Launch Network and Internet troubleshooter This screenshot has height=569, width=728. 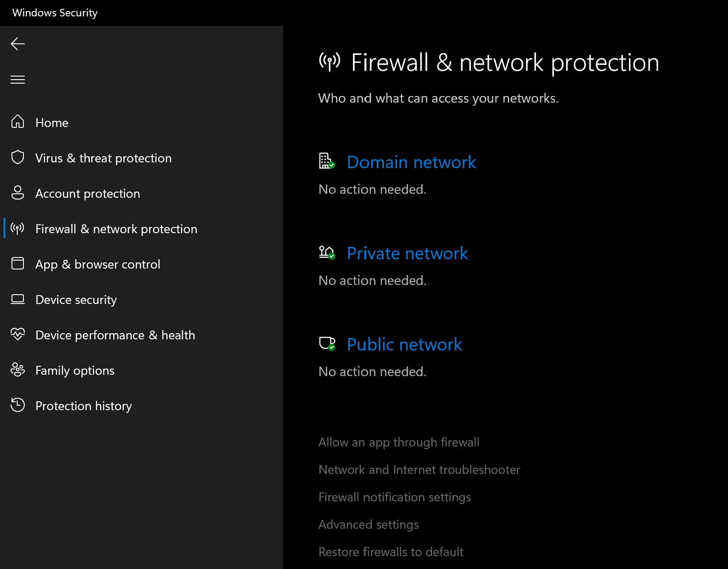click(419, 470)
